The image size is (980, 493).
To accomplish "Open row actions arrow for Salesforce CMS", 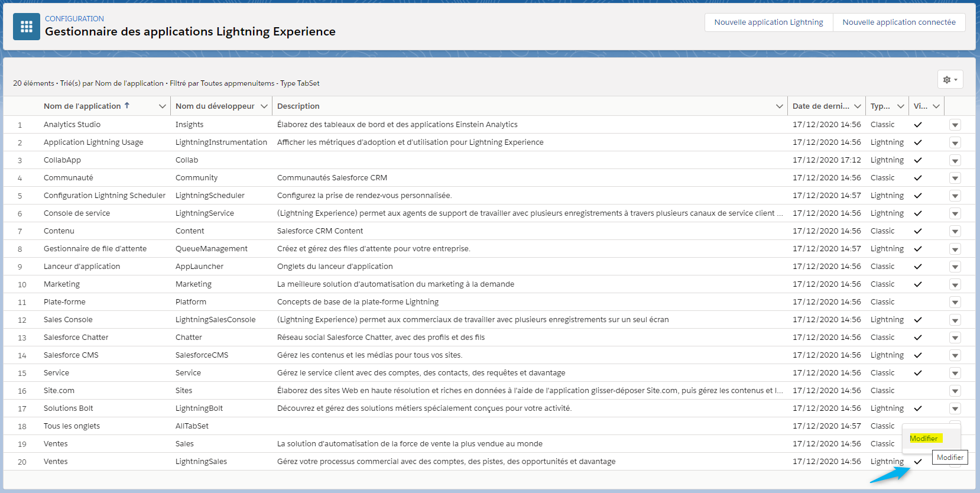I will [x=955, y=355].
